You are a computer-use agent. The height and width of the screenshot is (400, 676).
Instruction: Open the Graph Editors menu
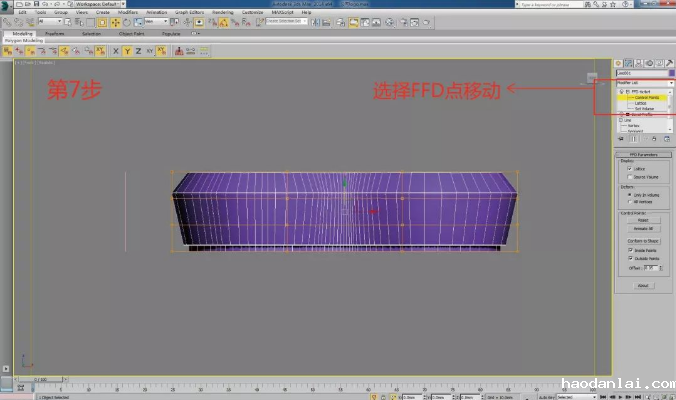coord(189,12)
